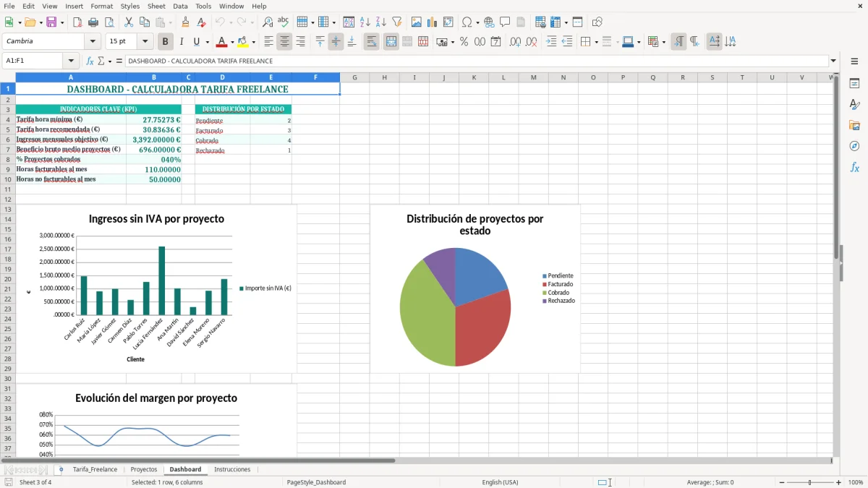Toggle Right-To-Left text direction
Viewport: 868px width, 488px height.
[694, 42]
